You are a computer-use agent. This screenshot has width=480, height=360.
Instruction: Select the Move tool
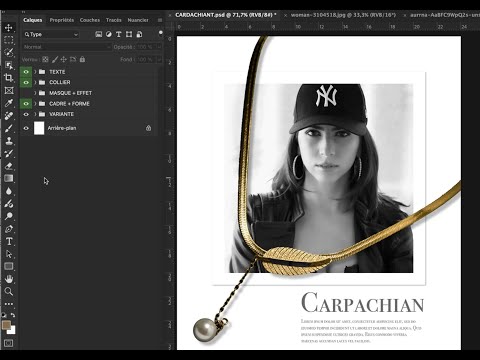pos(9,27)
